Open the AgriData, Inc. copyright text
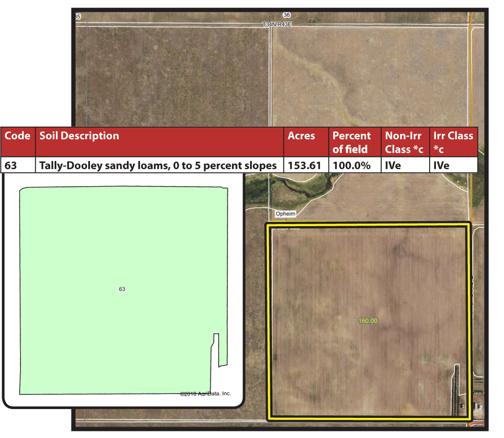 tap(205, 394)
